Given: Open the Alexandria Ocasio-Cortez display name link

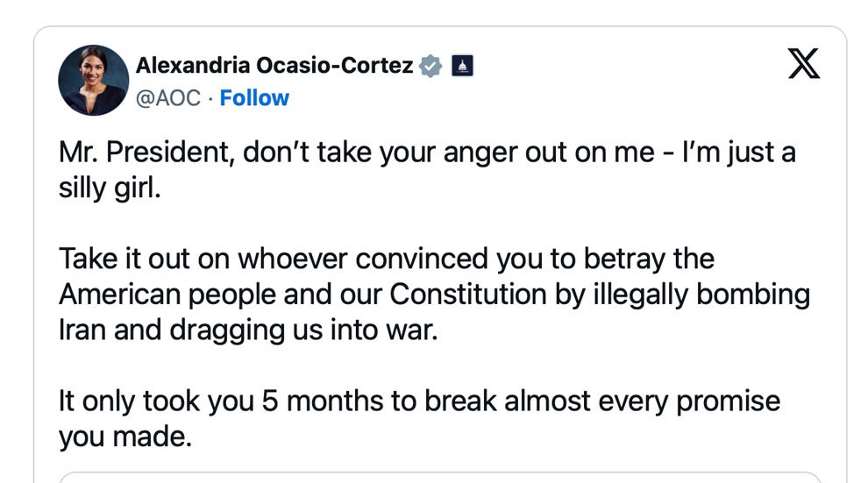Looking at the screenshot, I should (x=274, y=65).
